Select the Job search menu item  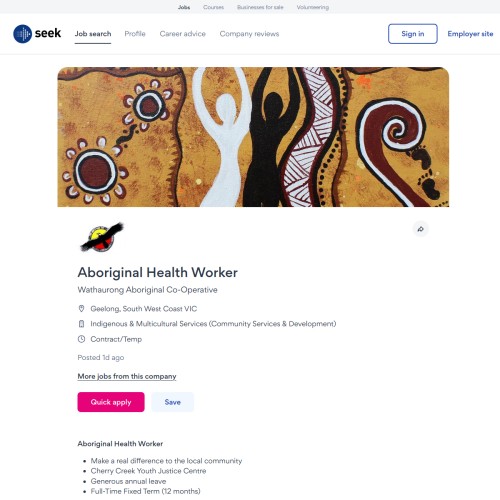pyautogui.click(x=93, y=34)
